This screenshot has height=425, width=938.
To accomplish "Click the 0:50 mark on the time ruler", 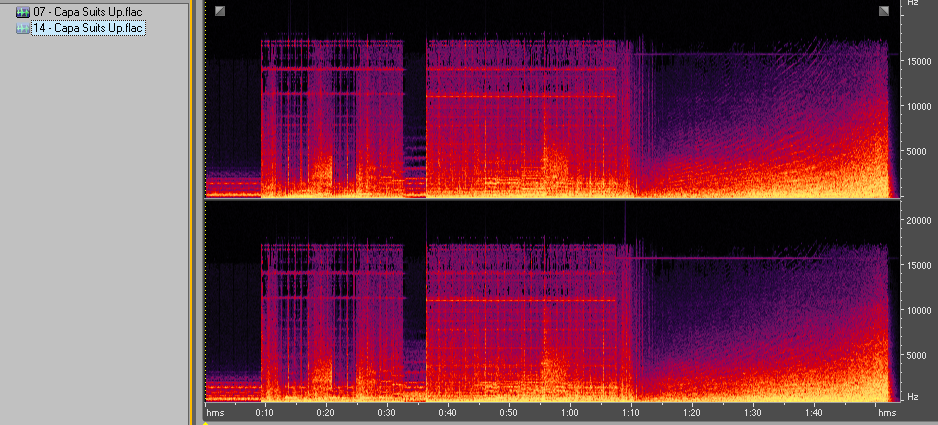I will pyautogui.click(x=508, y=413).
